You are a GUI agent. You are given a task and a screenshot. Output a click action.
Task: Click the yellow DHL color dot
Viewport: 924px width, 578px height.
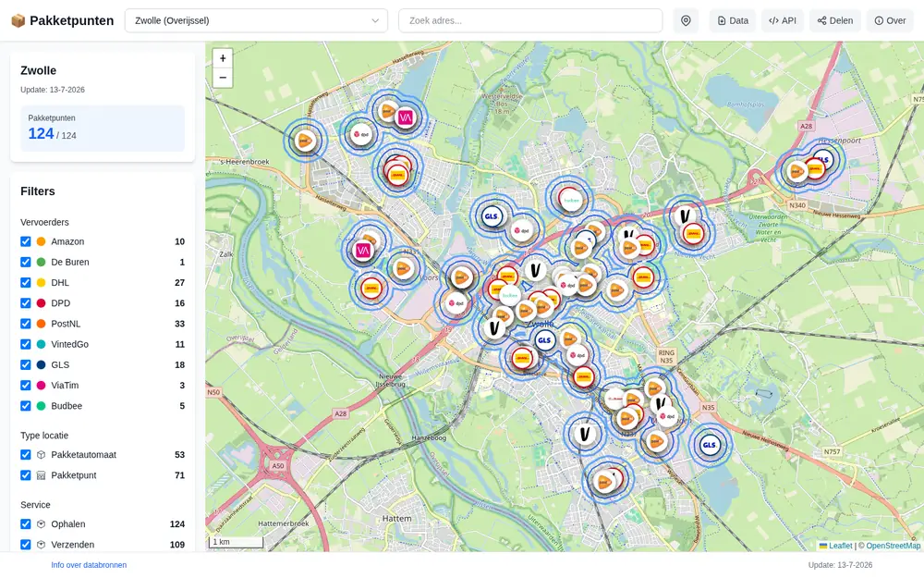(x=42, y=282)
